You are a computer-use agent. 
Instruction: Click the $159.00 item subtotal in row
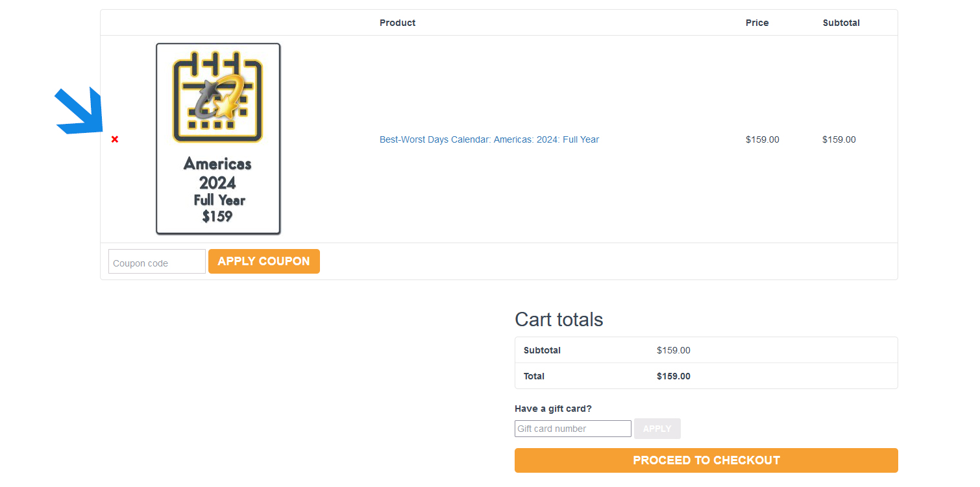(839, 139)
